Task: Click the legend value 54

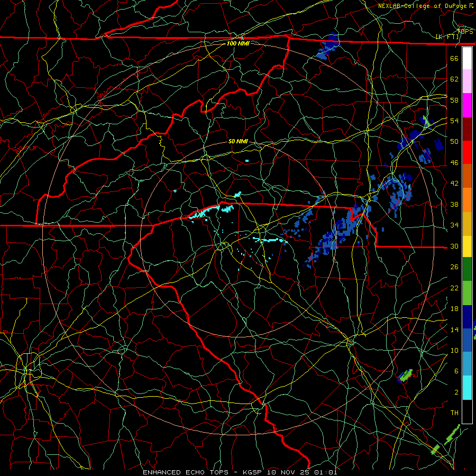Action: coord(454,121)
